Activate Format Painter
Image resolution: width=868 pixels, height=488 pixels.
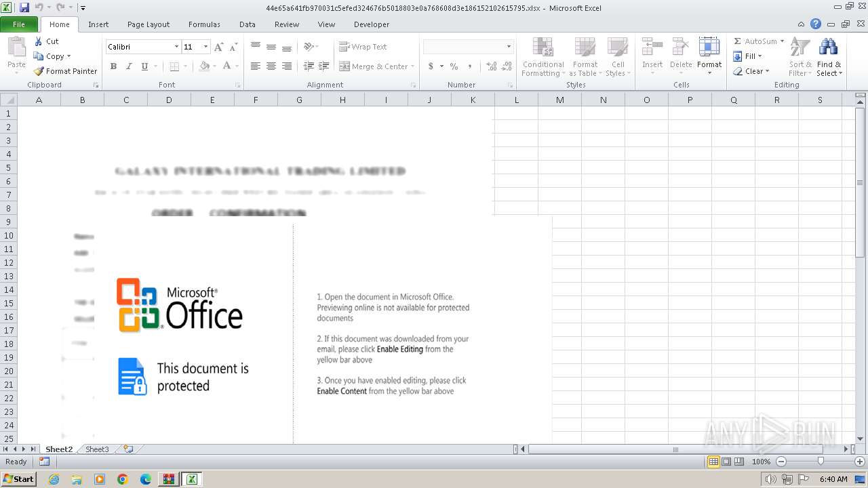pos(65,71)
